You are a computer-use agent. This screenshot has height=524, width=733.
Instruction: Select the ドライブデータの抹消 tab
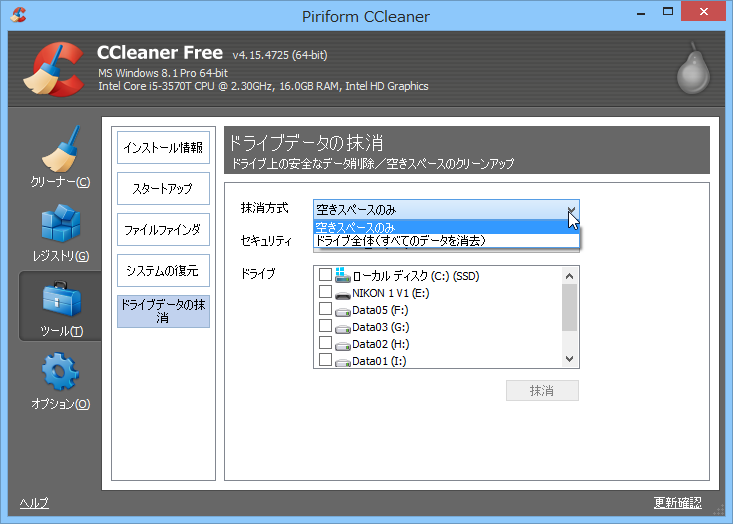tap(163, 311)
